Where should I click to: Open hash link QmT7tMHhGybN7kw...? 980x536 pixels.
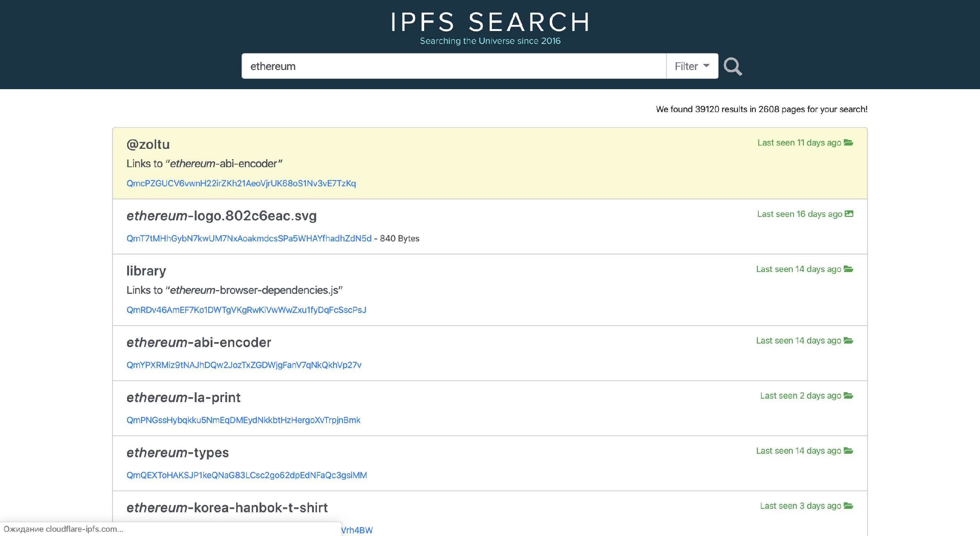pos(249,238)
